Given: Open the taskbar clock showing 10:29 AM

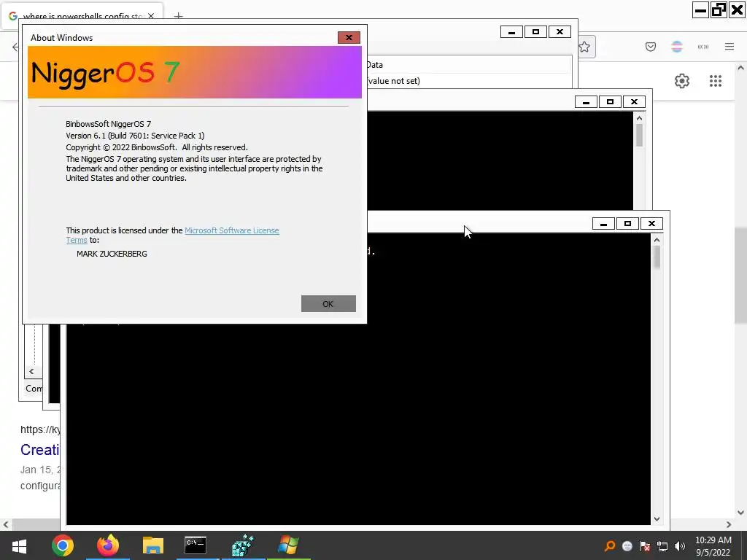Looking at the screenshot, I should click(x=713, y=546).
